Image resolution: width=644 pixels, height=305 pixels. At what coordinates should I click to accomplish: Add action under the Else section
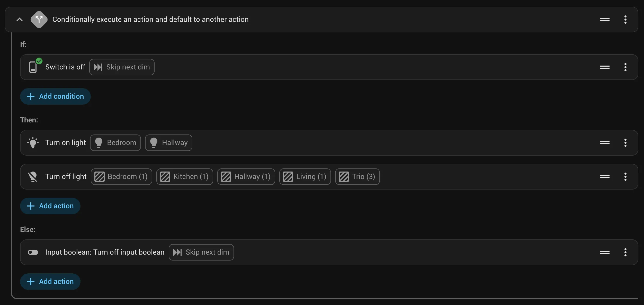tap(50, 282)
